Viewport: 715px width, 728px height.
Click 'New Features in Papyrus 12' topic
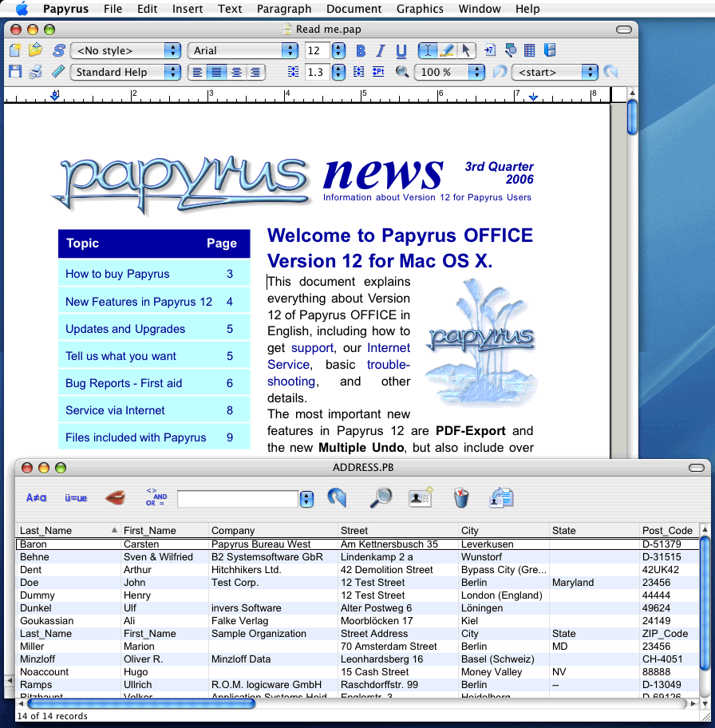coord(139,302)
